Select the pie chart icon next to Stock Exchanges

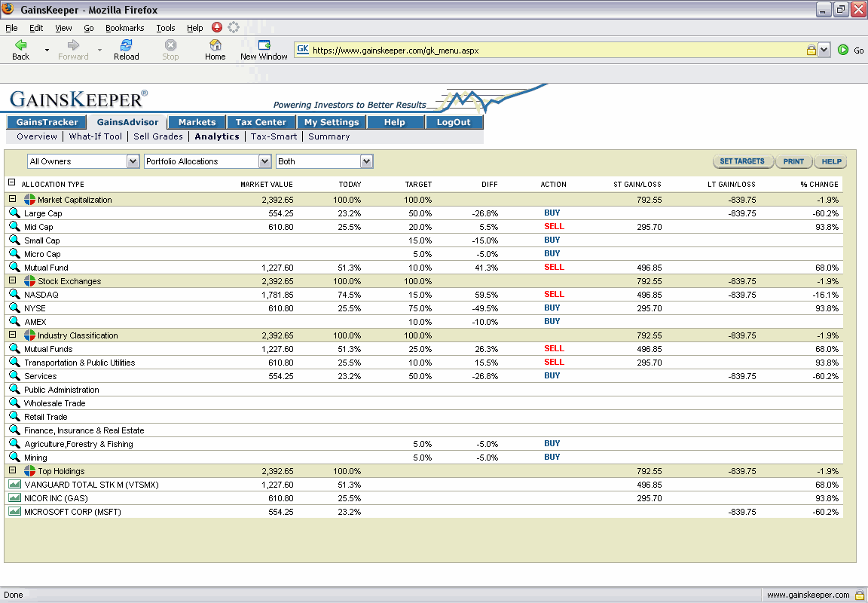tap(28, 280)
